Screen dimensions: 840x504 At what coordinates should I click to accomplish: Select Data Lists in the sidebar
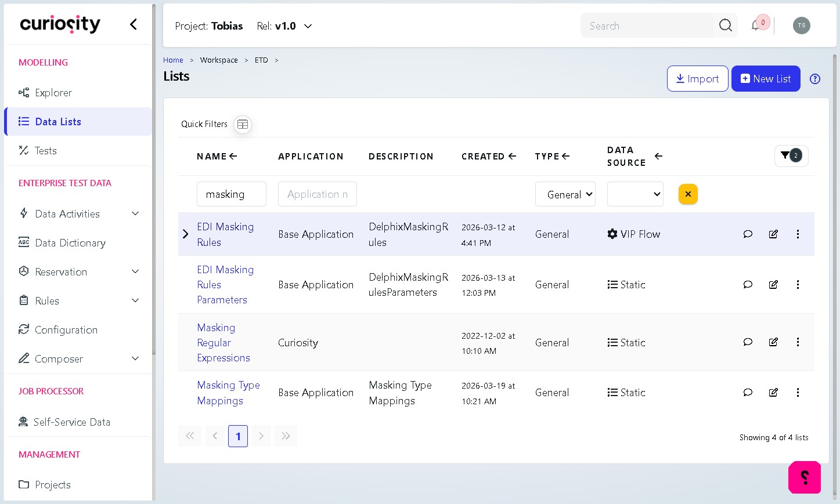[x=78, y=121]
